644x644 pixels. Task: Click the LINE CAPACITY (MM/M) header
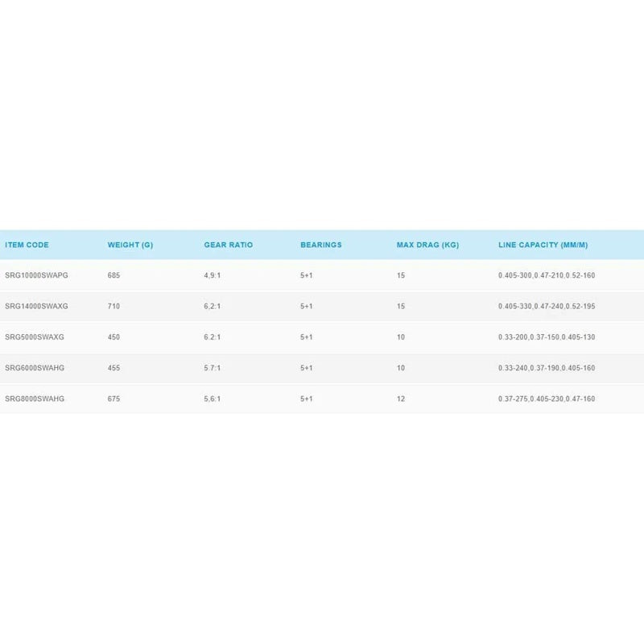pyautogui.click(x=543, y=245)
